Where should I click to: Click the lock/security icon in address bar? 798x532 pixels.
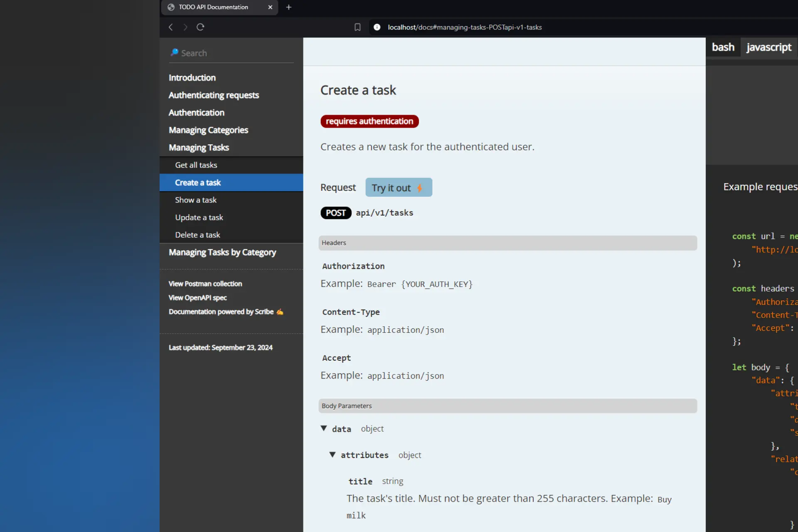coord(377,27)
